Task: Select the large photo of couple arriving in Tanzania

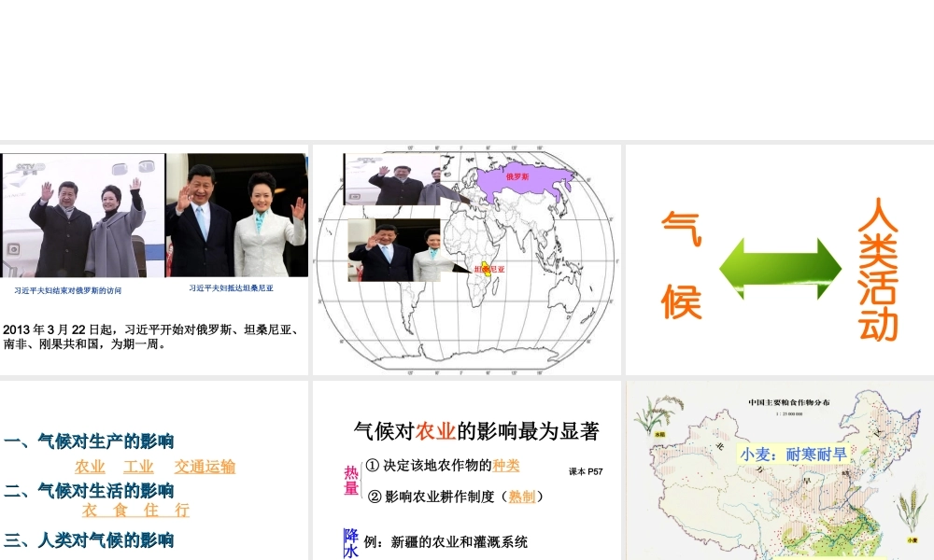Action: (x=237, y=216)
